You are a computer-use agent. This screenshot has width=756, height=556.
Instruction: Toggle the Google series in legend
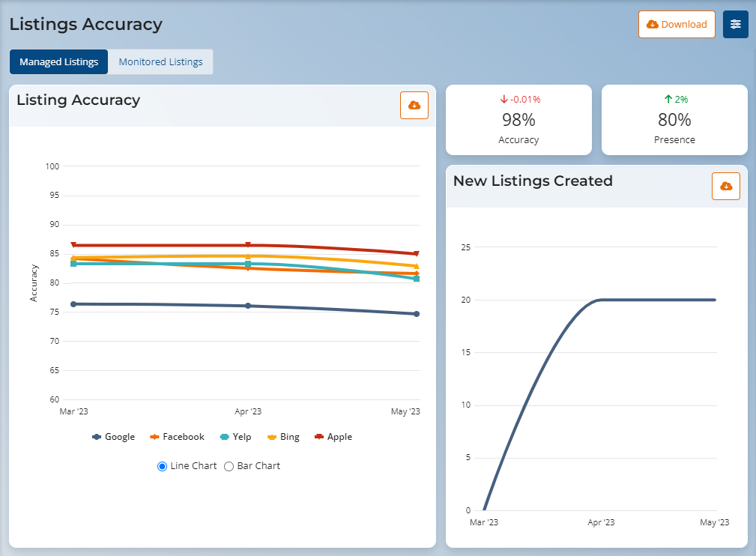113,437
